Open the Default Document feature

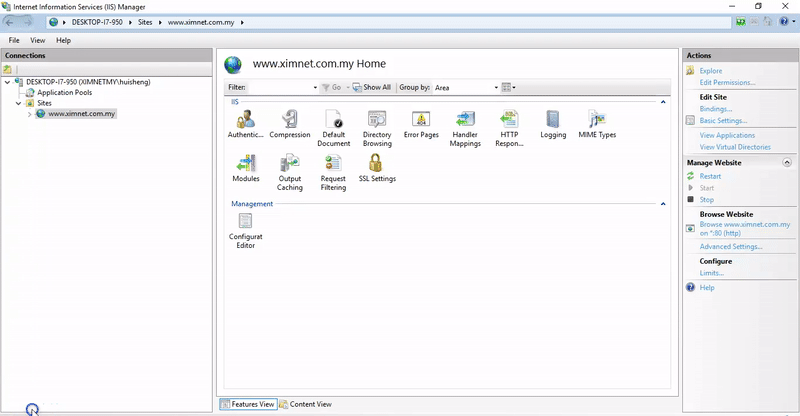(x=334, y=128)
